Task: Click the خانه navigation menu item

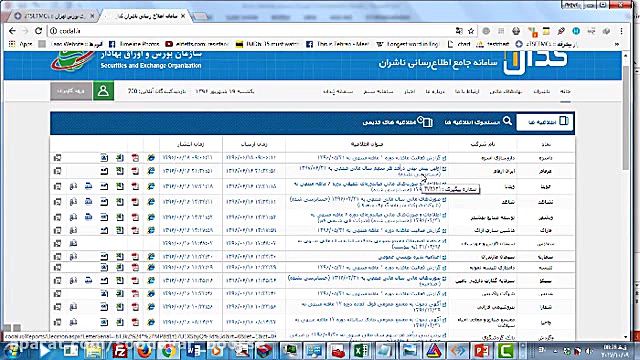Action: (565, 91)
